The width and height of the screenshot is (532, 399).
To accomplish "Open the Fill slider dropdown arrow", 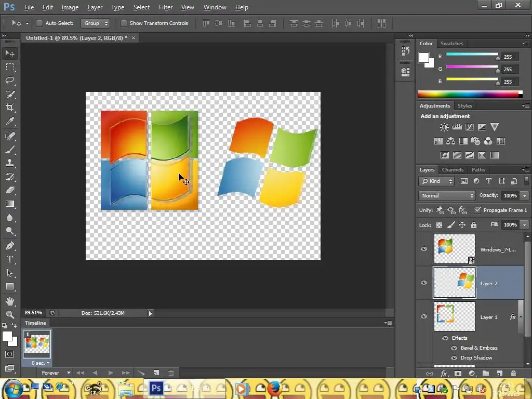I will (525, 225).
